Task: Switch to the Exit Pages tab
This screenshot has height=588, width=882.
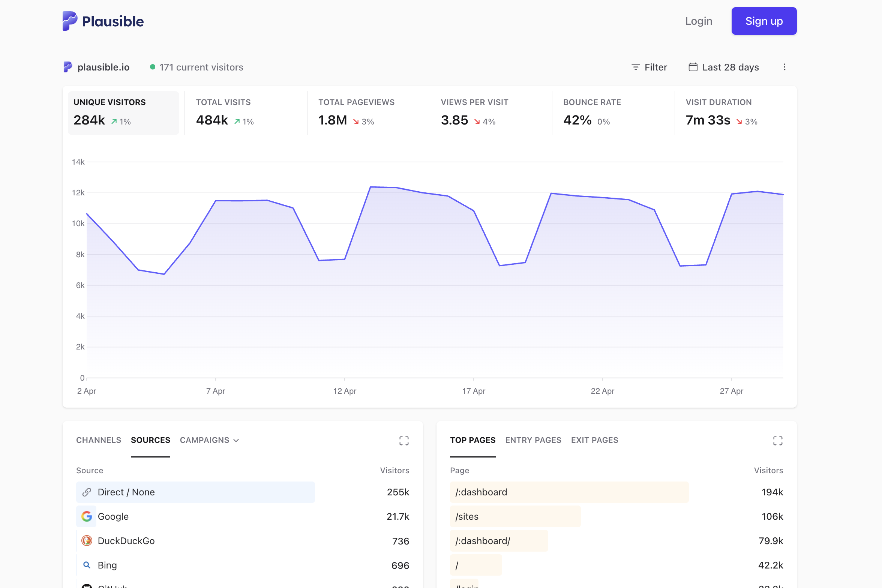Action: click(595, 440)
